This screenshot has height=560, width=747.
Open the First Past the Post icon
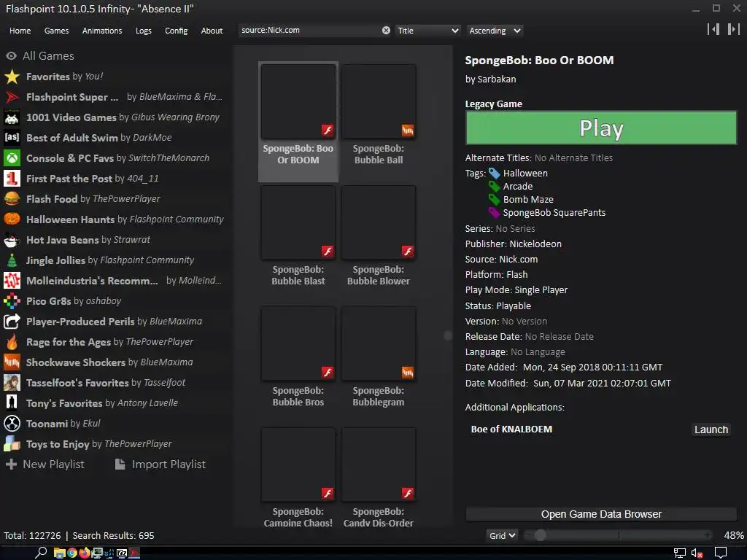(x=12, y=179)
